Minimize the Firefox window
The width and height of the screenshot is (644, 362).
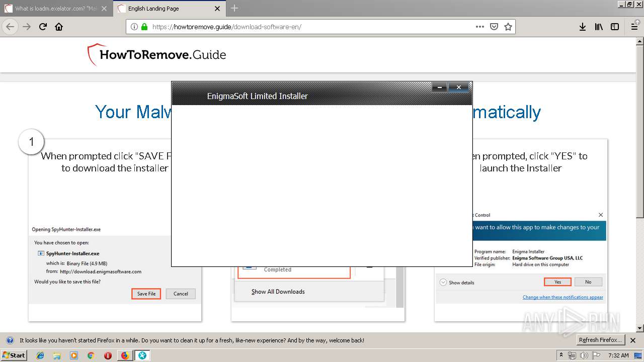point(620,4)
